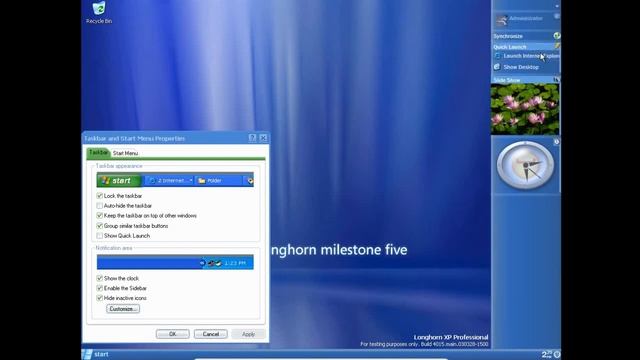
Task: Click the Synchronize tile label
Action: [508, 36]
